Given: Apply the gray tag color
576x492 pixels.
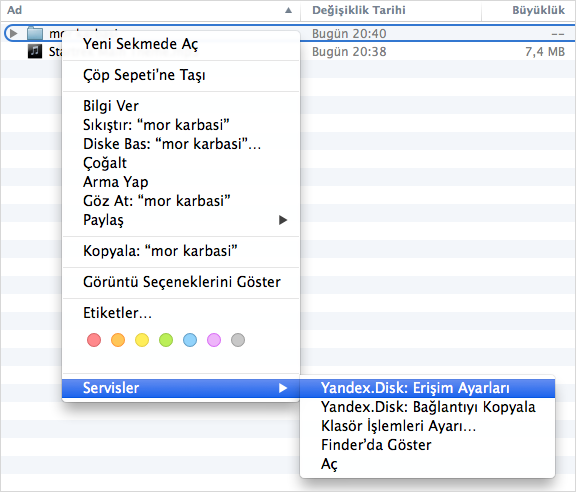Looking at the screenshot, I should 238,340.
